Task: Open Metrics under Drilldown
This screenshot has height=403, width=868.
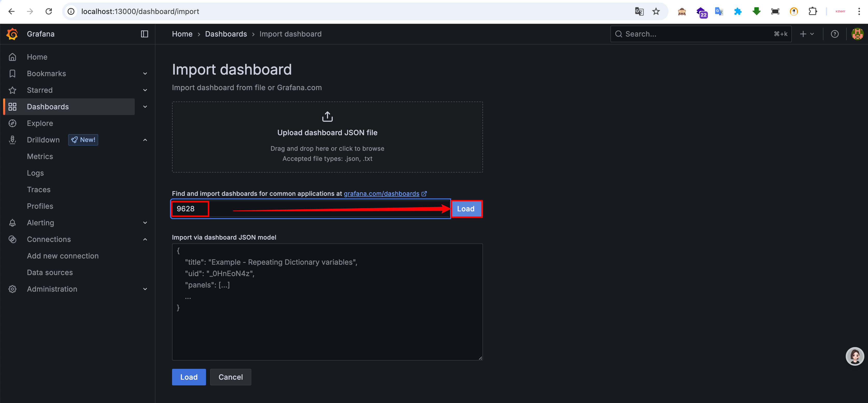Action: tap(40, 156)
